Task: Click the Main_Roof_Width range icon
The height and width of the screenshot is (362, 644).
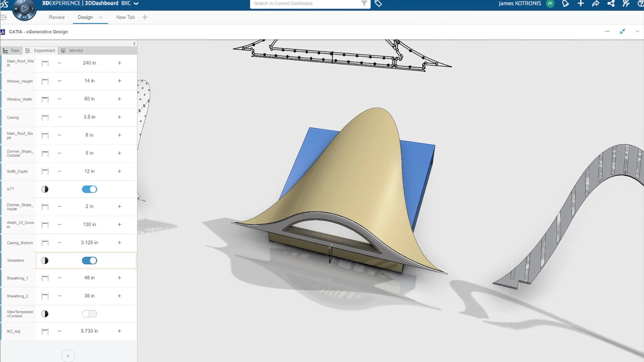Action: (x=45, y=63)
